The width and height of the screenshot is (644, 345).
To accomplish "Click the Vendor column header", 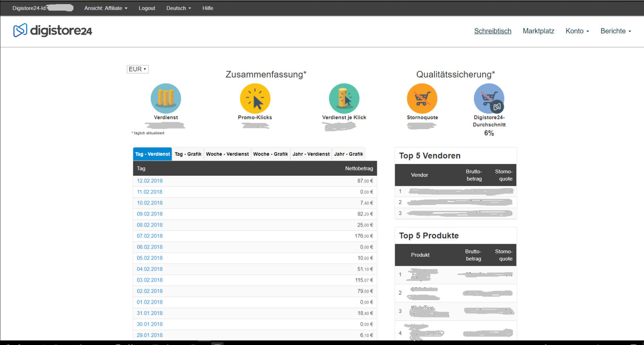I will (419, 175).
